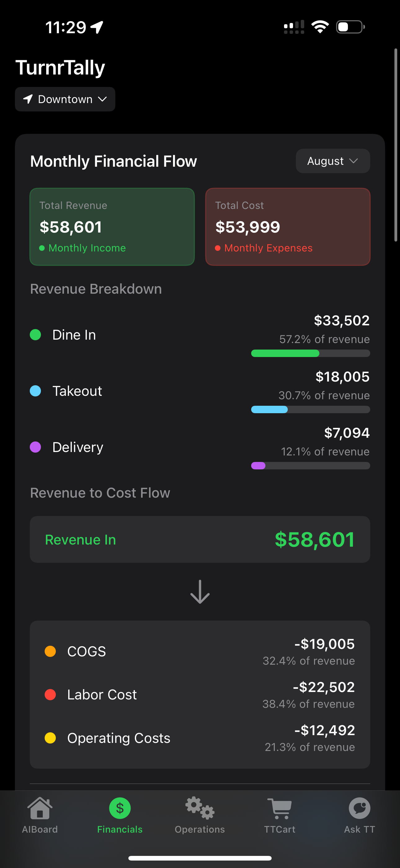Tap the Wi-Fi icon in status bar

[x=320, y=27]
